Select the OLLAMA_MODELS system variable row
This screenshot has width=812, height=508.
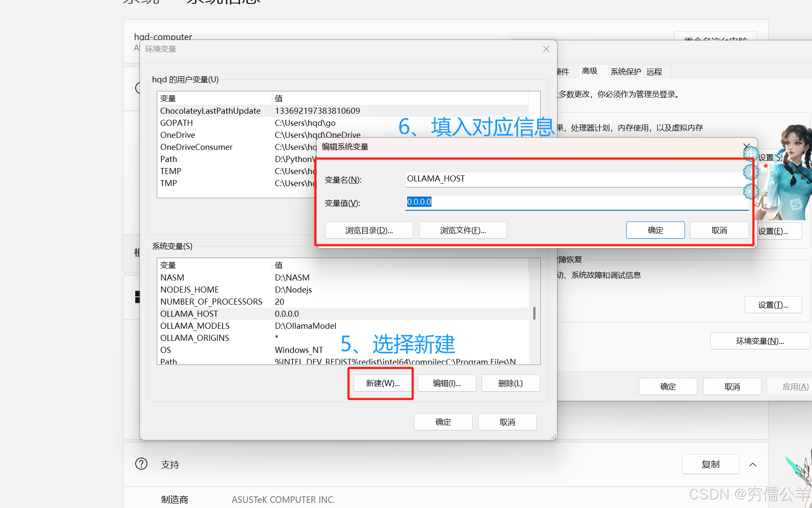coord(195,326)
